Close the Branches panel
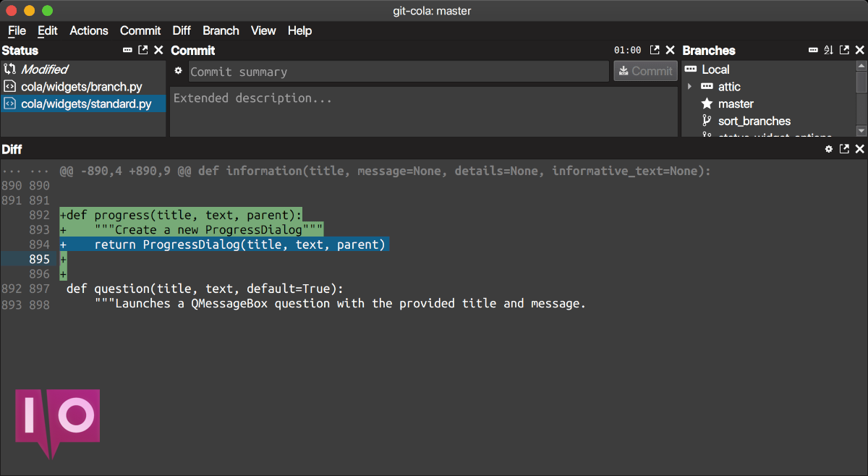Viewport: 868px width, 476px height. [860, 50]
